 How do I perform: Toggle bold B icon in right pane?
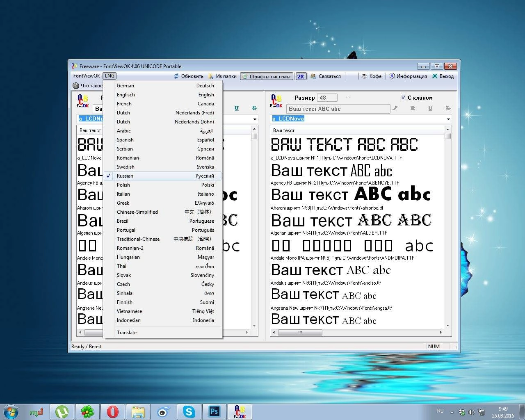coord(413,108)
